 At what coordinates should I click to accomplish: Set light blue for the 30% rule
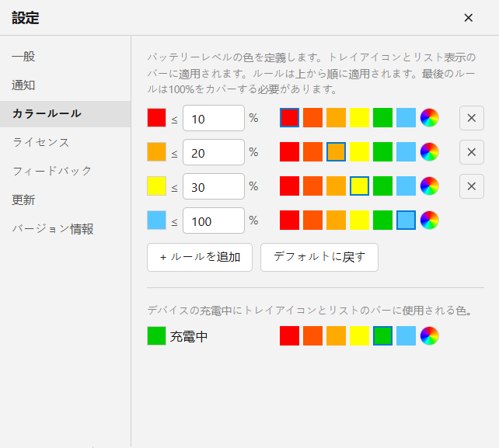406,186
